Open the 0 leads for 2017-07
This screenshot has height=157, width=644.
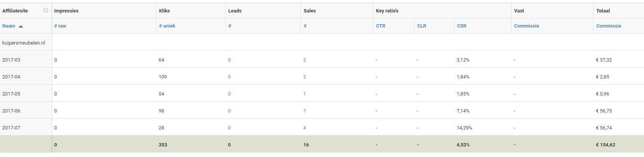229,128
